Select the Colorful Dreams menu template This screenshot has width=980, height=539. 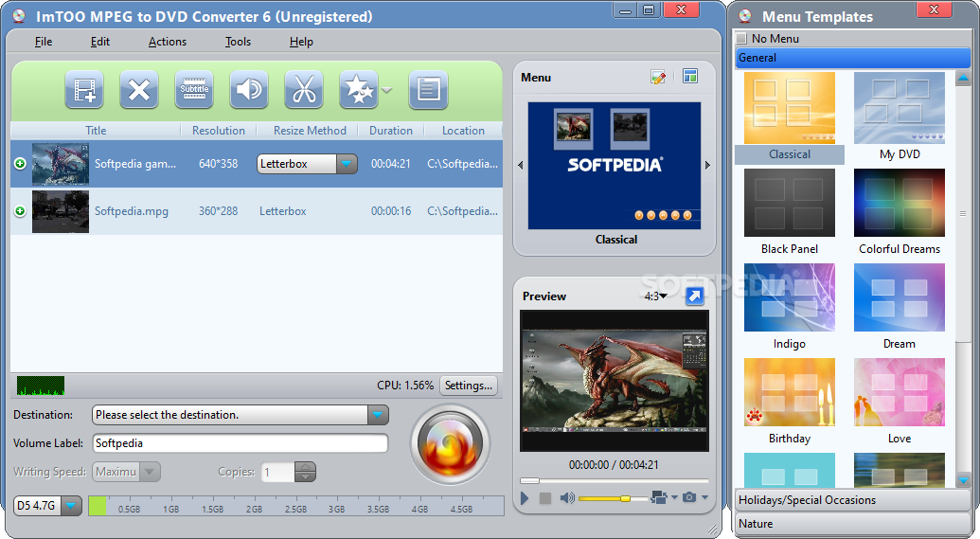click(900, 212)
